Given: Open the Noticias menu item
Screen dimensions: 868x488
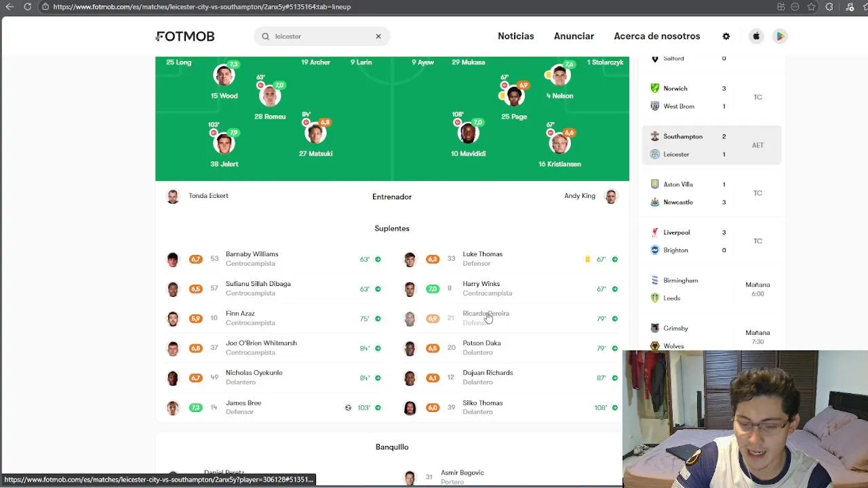Looking at the screenshot, I should (x=515, y=37).
